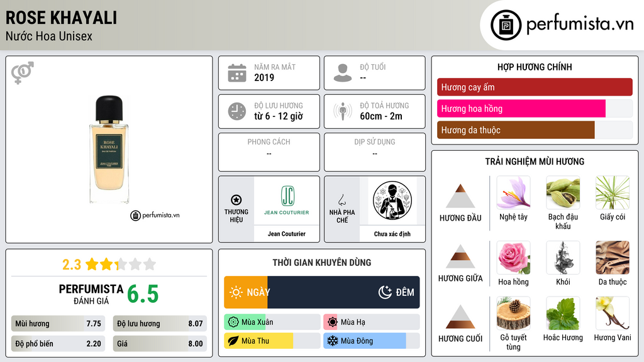The width and height of the screenshot is (644, 362).
Task: Click the Jean Couturier brand name caption
Action: tap(287, 234)
